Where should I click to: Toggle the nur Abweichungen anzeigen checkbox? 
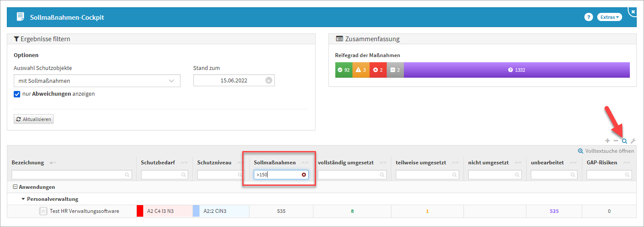(x=17, y=94)
